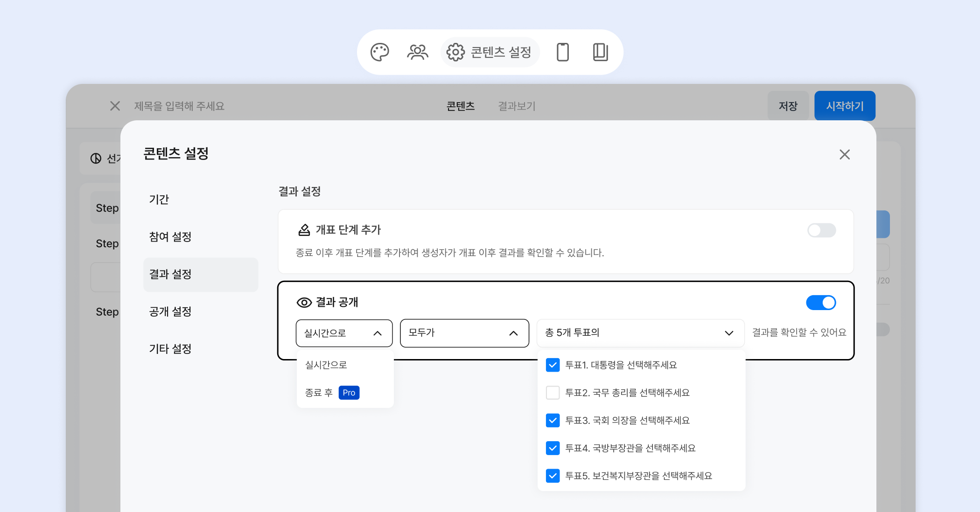Click the tablet preview icon in top toolbar

[x=600, y=52]
